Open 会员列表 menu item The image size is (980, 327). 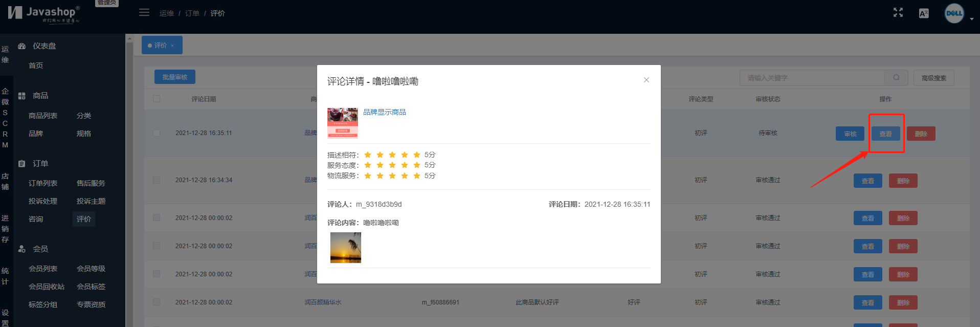point(43,269)
